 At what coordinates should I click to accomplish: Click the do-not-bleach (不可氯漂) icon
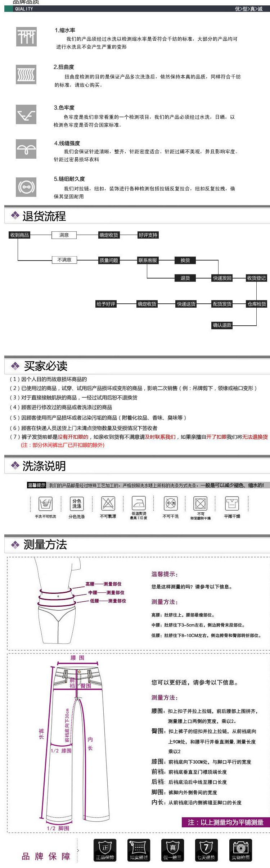[x=108, y=503]
